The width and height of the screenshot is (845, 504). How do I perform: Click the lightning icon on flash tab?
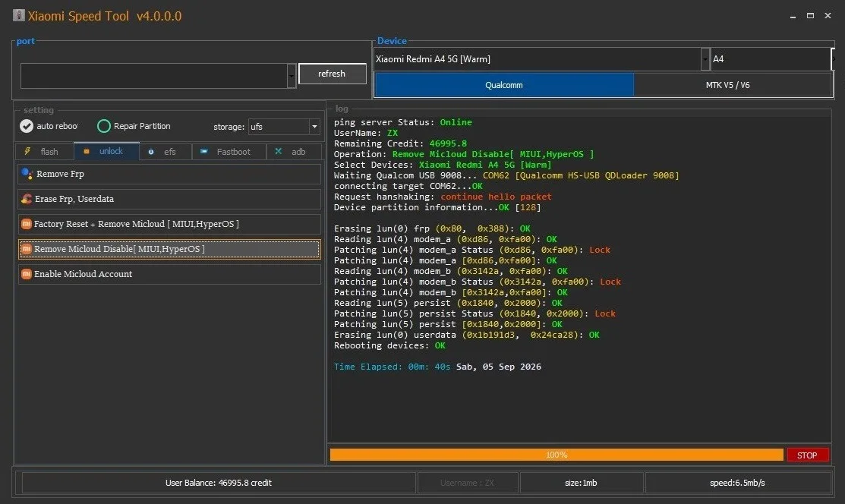pyautogui.click(x=27, y=152)
